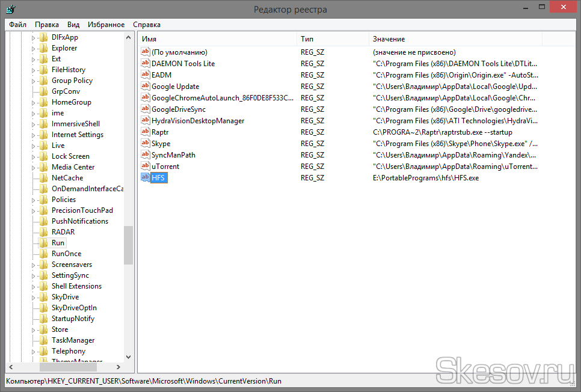Viewport: 581px width, 392px height.
Task: Click the tree's vertical scrollbar thumb
Action: click(x=128, y=245)
